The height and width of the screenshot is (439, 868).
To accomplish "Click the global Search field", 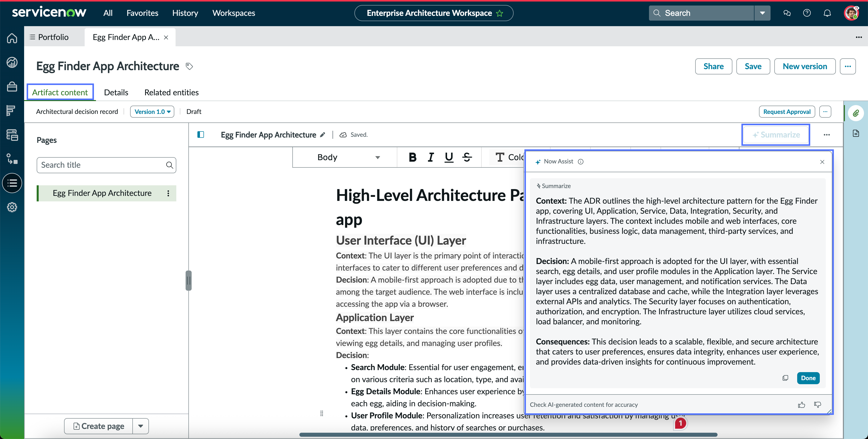I will [x=701, y=13].
